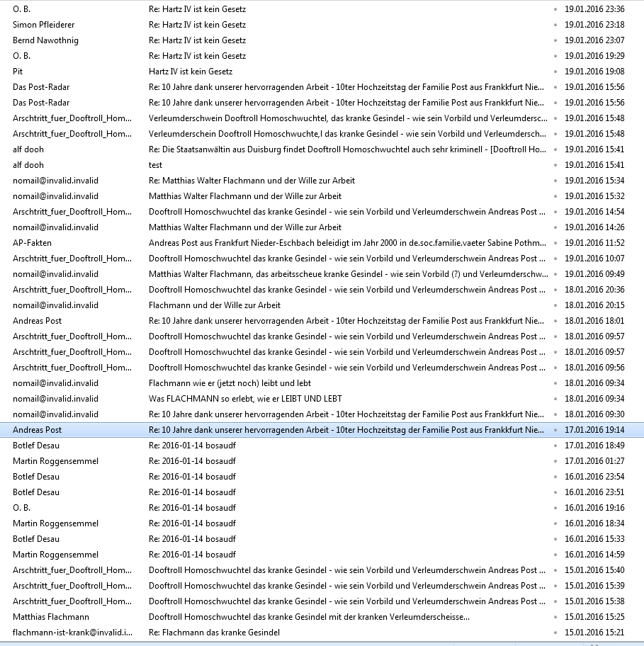Viewport: 644px width, 646px height.
Task: Select sender "AP-Fakten"
Action: (x=32, y=243)
